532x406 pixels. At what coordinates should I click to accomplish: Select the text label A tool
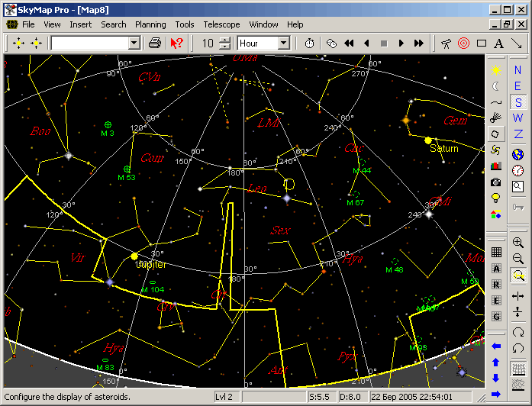[x=498, y=43]
